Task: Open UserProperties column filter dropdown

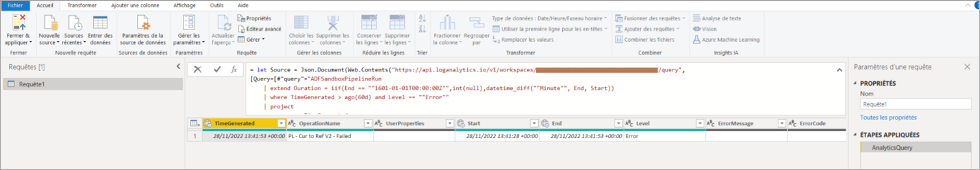Action: pos(450,123)
